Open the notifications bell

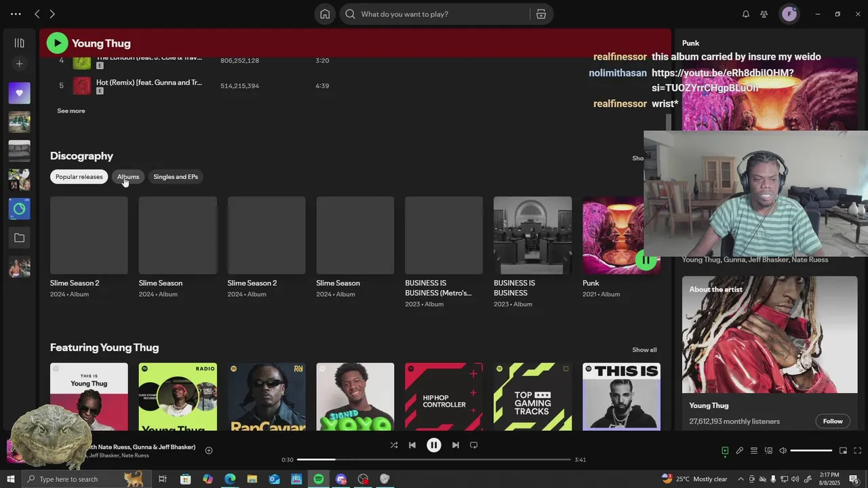tap(746, 14)
